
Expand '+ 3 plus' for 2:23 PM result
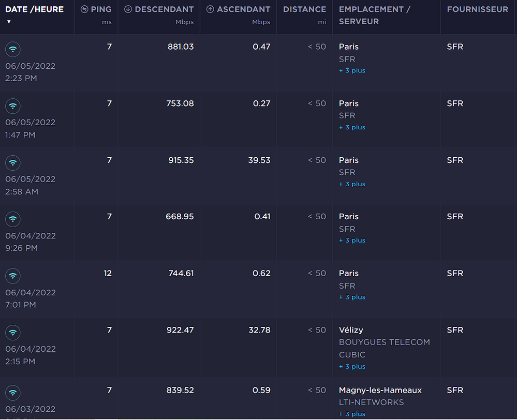[x=352, y=71]
